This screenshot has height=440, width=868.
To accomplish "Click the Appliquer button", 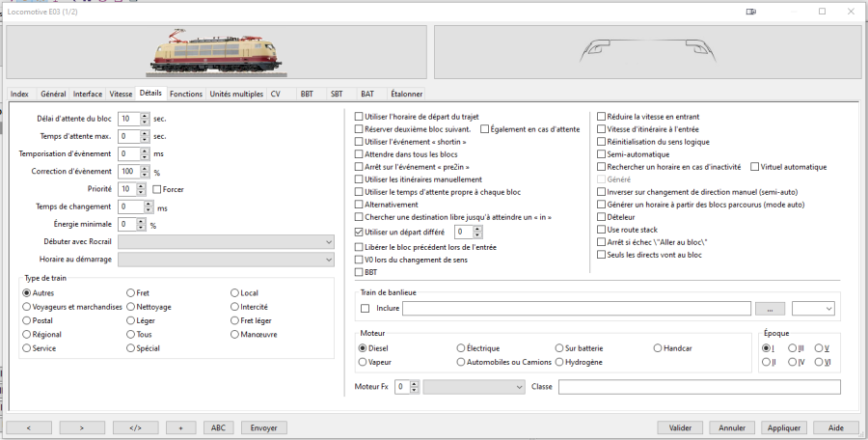I will (x=783, y=426).
